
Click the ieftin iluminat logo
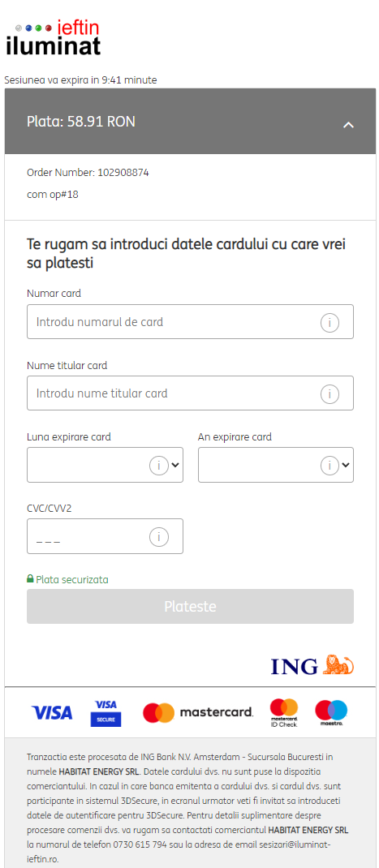(54, 37)
